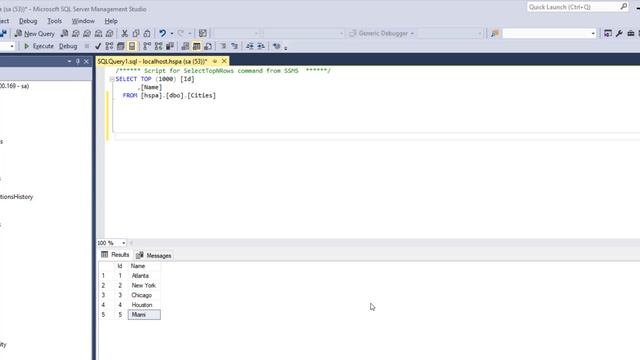Start the Debug button in SQL toolbar
The width and height of the screenshot is (640, 360).
(68, 46)
